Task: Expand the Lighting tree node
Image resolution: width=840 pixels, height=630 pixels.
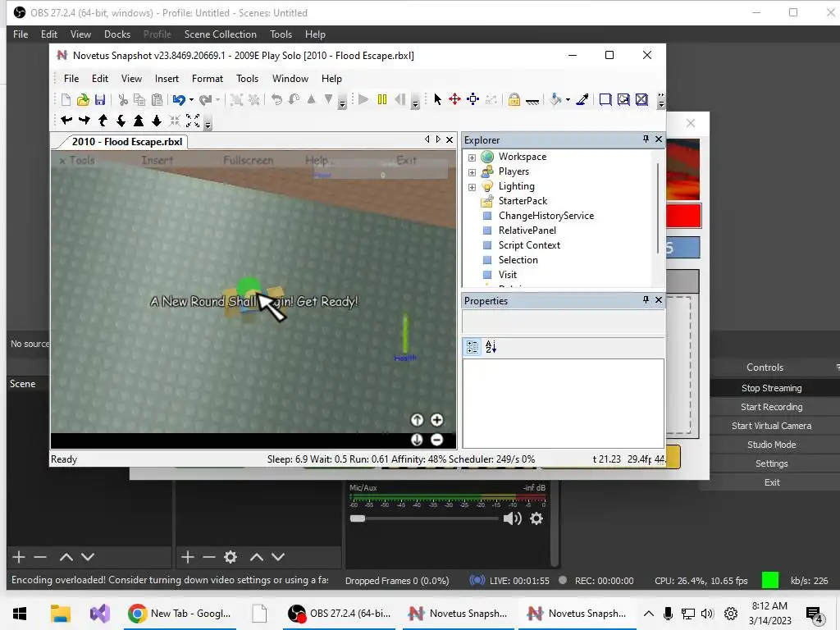Action: click(472, 187)
